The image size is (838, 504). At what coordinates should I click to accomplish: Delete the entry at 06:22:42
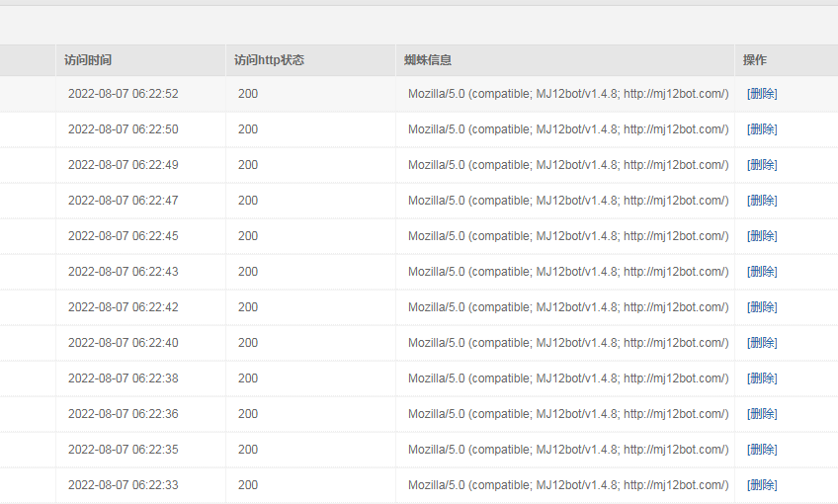pos(762,307)
